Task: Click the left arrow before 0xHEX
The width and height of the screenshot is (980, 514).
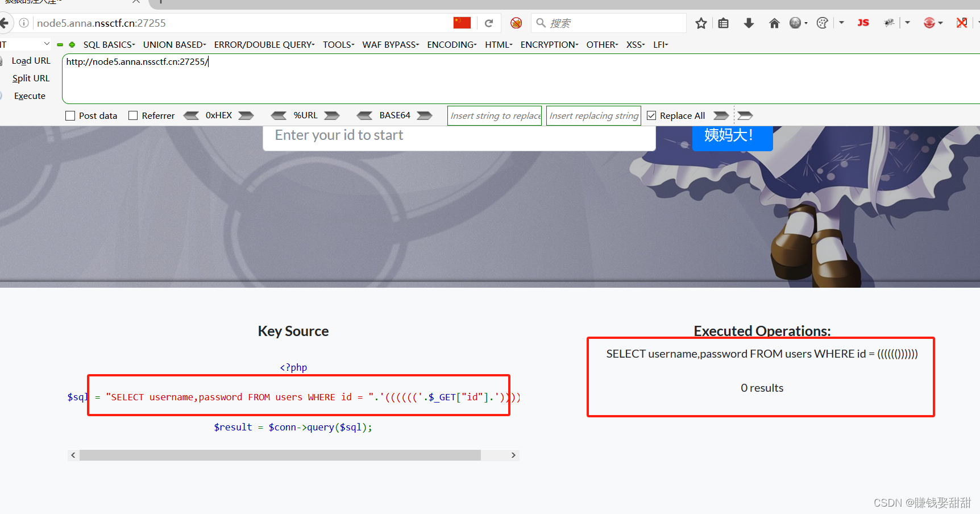Action: (191, 115)
